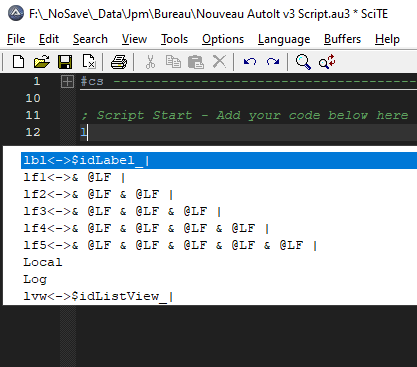Open the Tools menu
The width and height of the screenshot is (417, 367).
coord(175,39)
